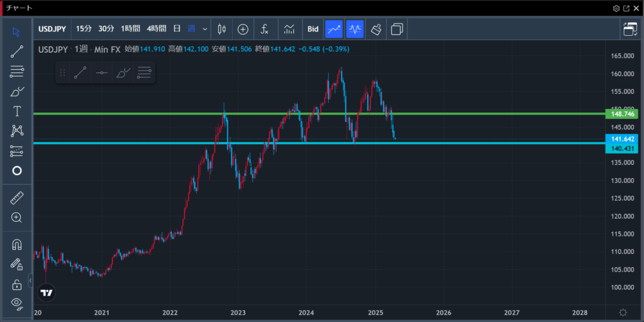
Task: Toggle the Bid price button
Action: coord(313,29)
